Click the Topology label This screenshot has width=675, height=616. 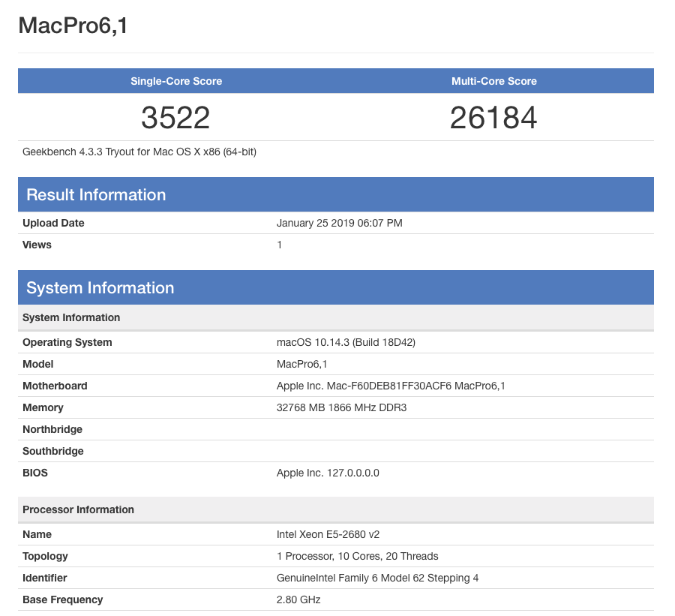tap(45, 557)
